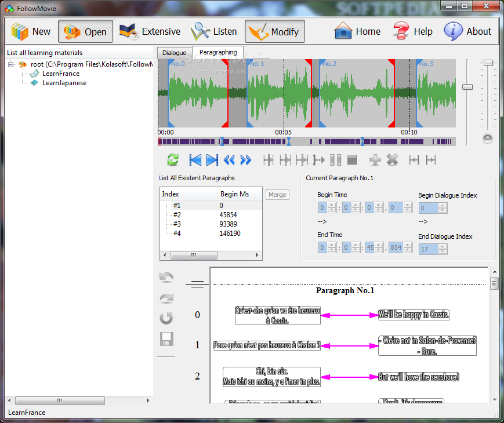Click the grey plus add icon

[375, 160]
